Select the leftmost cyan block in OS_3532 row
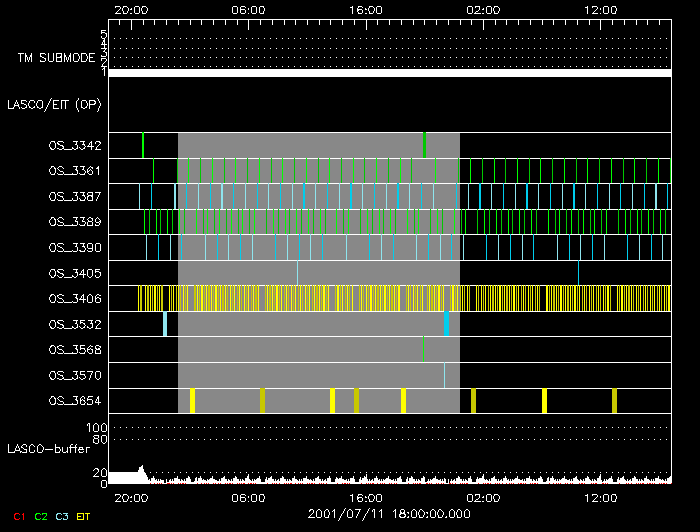Viewport: 700px width, 532px height. point(164,324)
